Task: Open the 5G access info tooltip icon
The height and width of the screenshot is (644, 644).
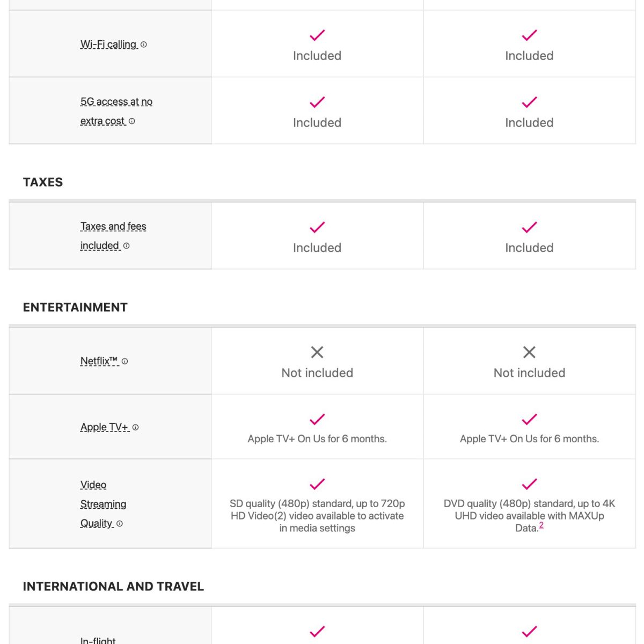Action: coord(132,121)
